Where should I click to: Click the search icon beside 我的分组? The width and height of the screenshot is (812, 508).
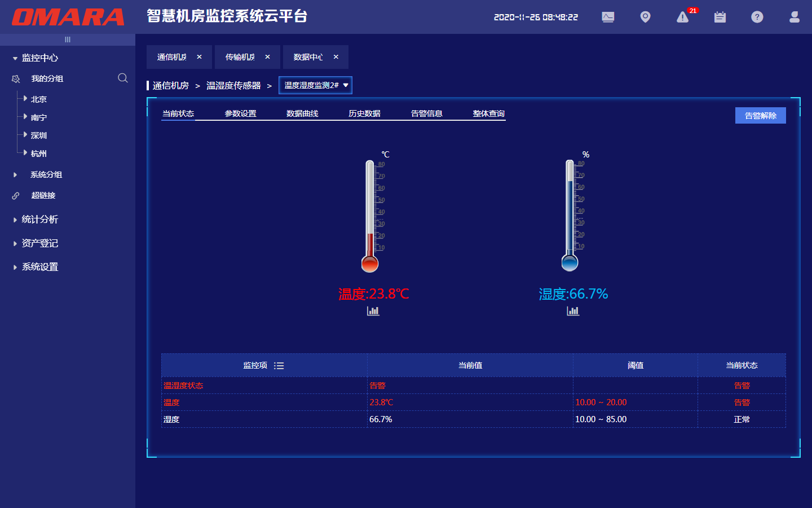click(122, 78)
